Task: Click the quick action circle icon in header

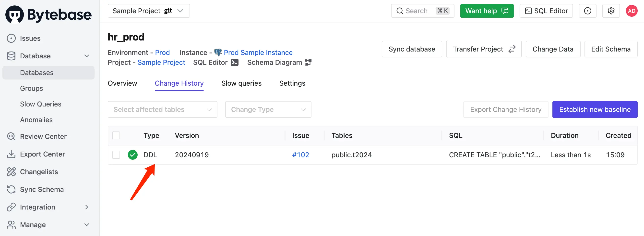Action: point(587,11)
